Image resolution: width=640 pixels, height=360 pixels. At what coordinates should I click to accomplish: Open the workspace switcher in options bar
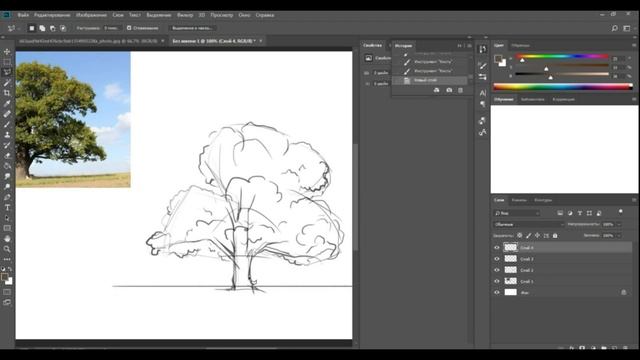(627, 28)
